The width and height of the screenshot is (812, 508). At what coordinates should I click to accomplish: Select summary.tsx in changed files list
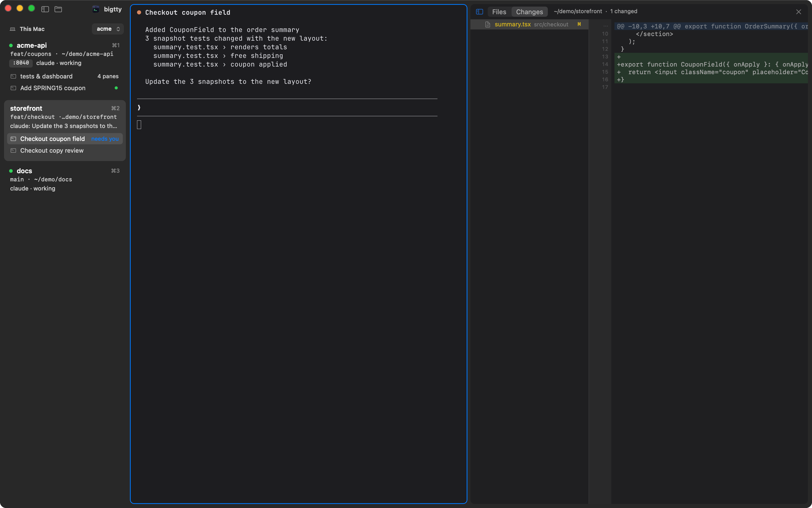[x=530, y=24]
